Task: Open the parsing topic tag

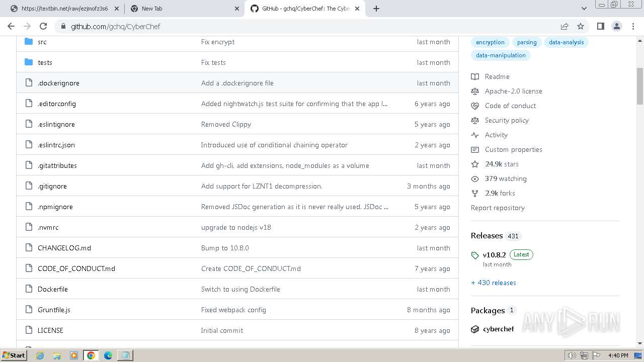Action: point(527,42)
